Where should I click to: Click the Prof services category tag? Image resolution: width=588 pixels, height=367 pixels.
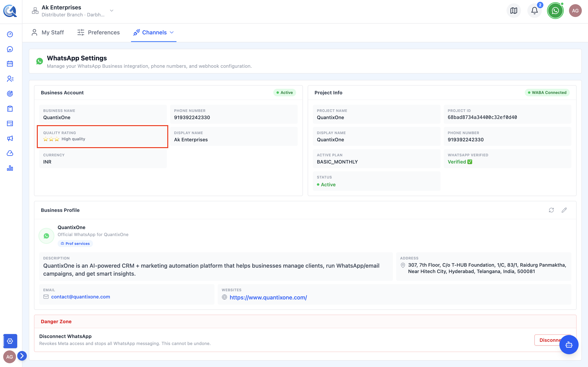pos(75,243)
